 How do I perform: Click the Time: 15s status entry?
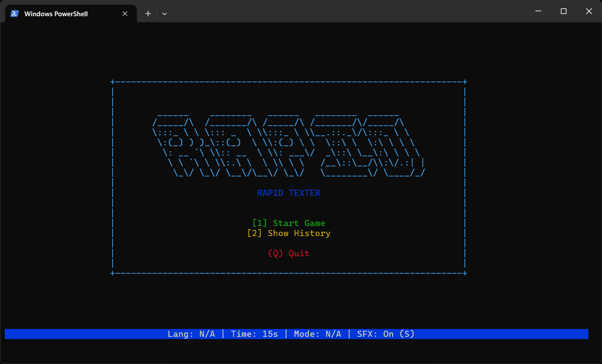coord(255,334)
